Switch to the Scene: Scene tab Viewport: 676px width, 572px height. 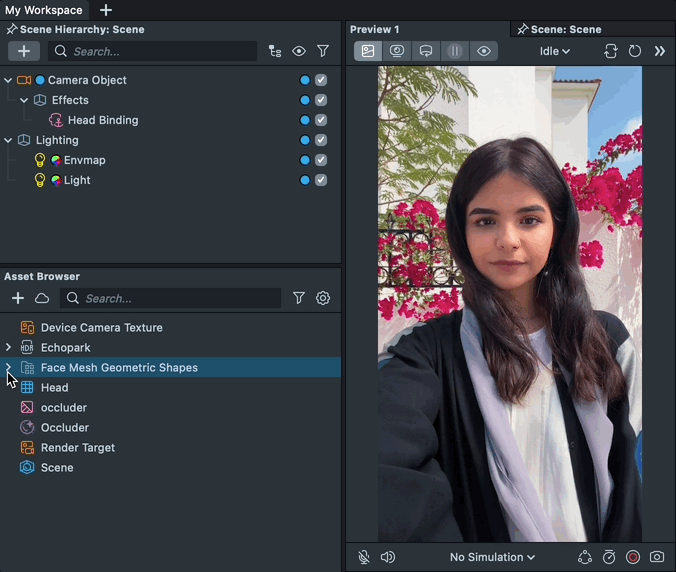[x=565, y=29]
